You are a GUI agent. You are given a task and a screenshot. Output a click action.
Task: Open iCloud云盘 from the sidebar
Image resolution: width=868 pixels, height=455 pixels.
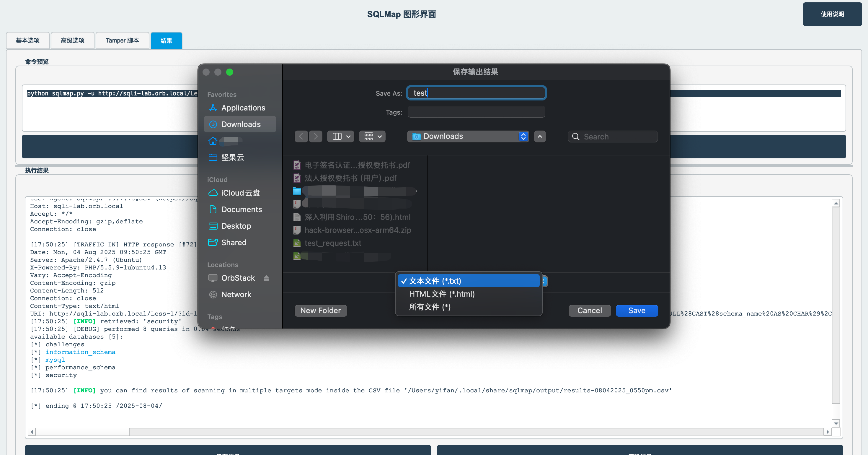click(x=241, y=193)
